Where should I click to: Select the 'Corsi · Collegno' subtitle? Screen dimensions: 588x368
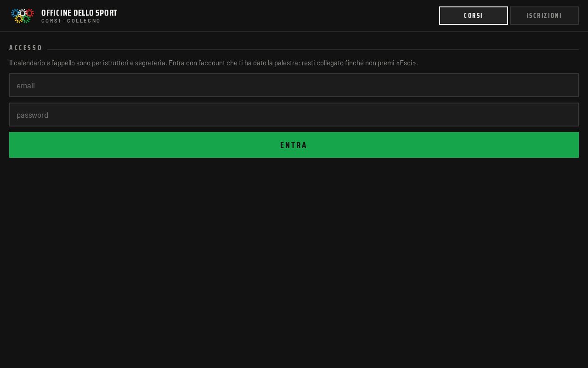coord(71,21)
